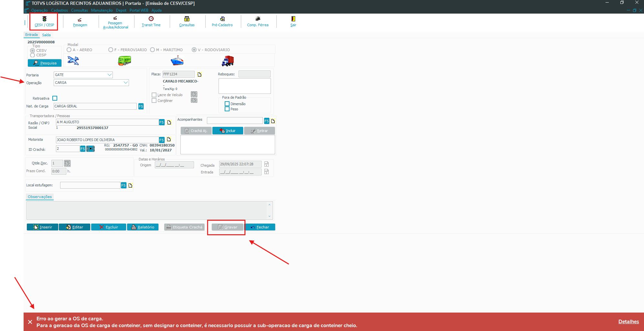
Task: Click new document icon beside Local estufagem
Action: (131, 185)
